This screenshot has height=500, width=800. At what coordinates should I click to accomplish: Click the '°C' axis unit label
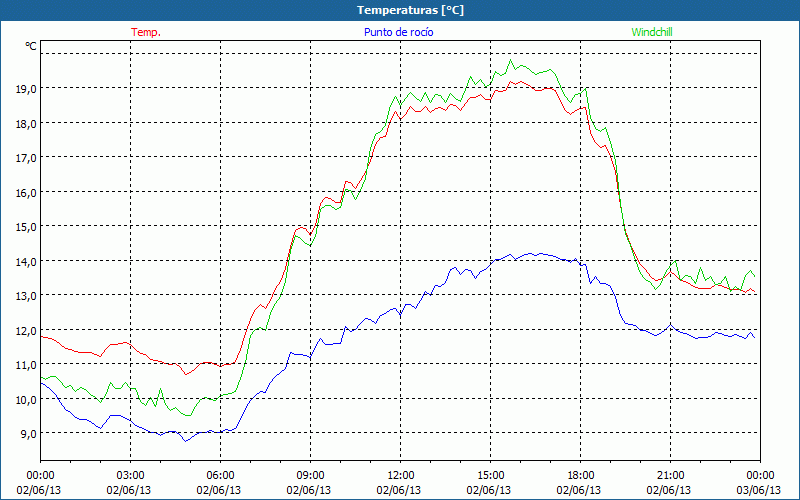click(x=31, y=46)
